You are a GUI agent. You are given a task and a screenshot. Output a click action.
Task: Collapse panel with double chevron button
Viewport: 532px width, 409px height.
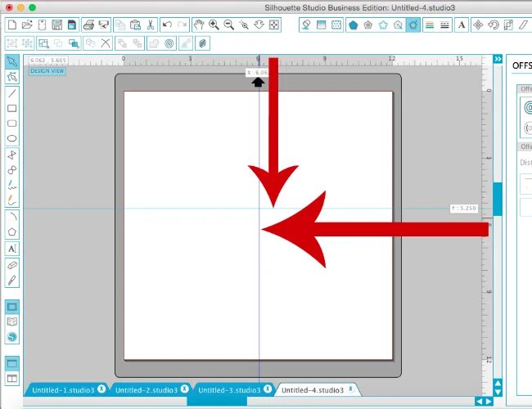(498, 59)
